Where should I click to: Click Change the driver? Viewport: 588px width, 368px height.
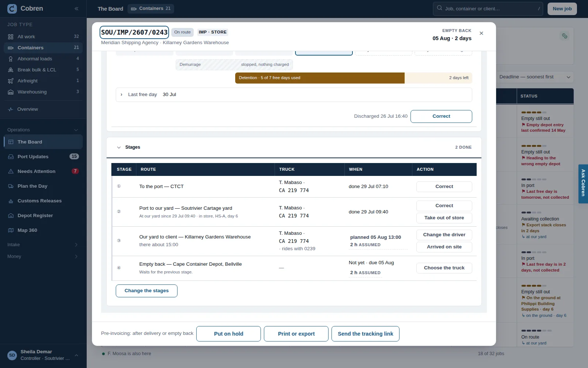point(444,235)
